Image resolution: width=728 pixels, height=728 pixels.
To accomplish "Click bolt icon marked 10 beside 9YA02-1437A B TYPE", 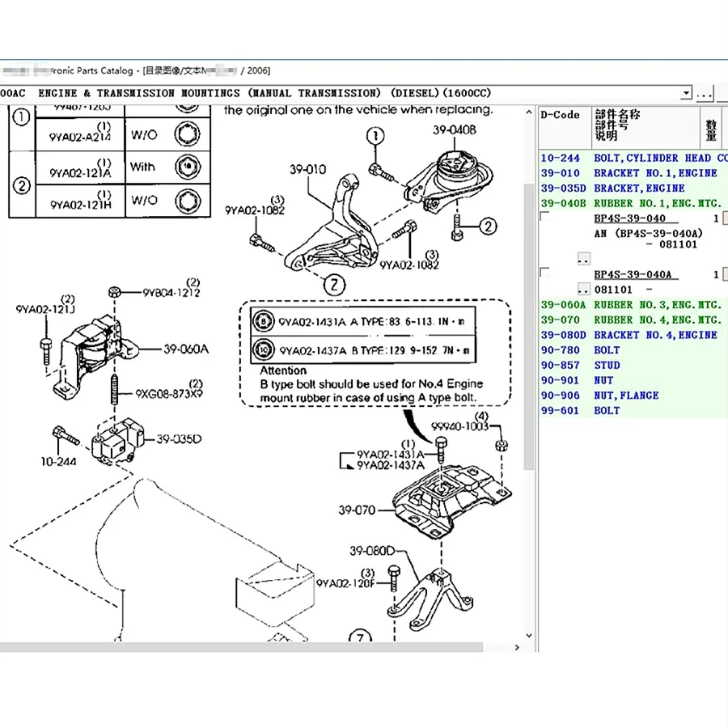I will pyautogui.click(x=263, y=349).
